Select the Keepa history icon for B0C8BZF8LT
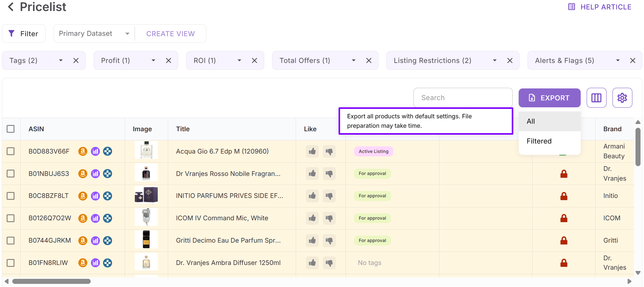The height and width of the screenshot is (287, 644). (107, 196)
